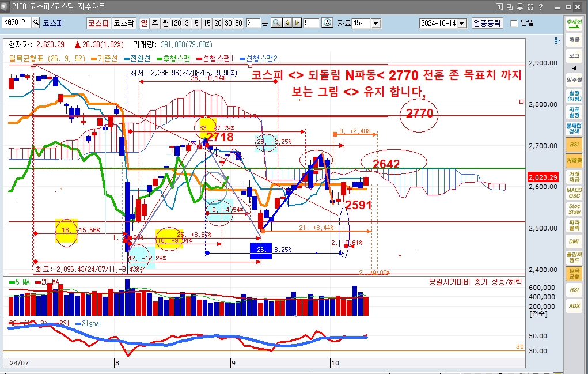Toggle the 일목균형 Ichimoku indicator
The height and width of the screenshot is (374, 588).
point(574,274)
